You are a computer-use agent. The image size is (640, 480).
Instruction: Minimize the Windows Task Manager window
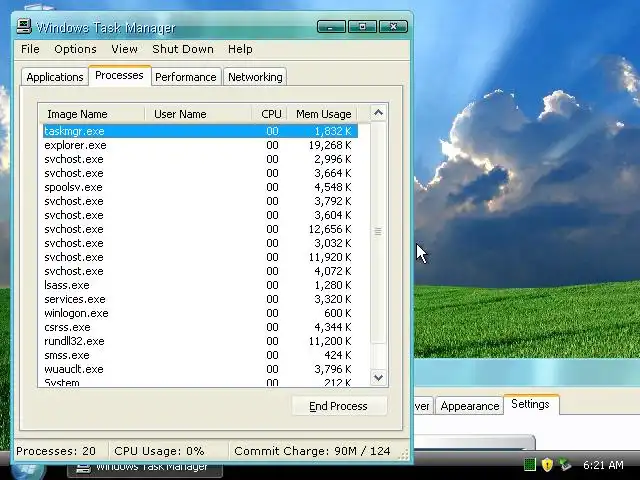tap(331, 27)
